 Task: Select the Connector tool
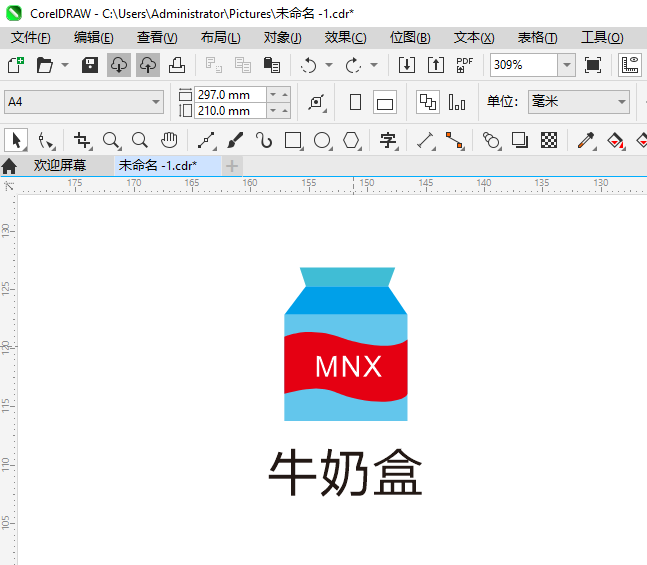[454, 141]
